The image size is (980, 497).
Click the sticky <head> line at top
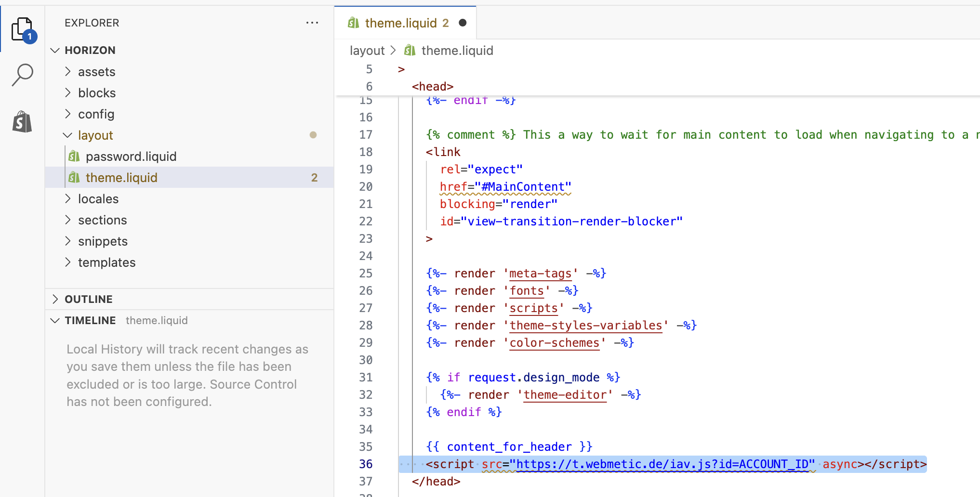pyautogui.click(x=433, y=87)
